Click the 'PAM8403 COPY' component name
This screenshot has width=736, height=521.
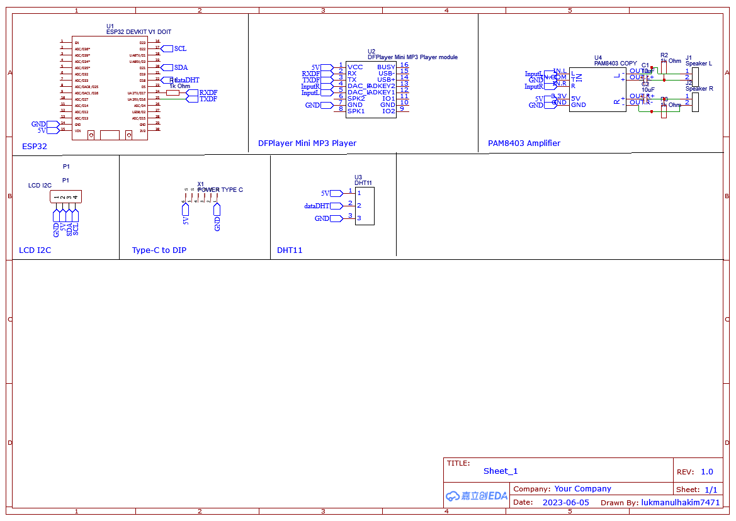pos(615,63)
